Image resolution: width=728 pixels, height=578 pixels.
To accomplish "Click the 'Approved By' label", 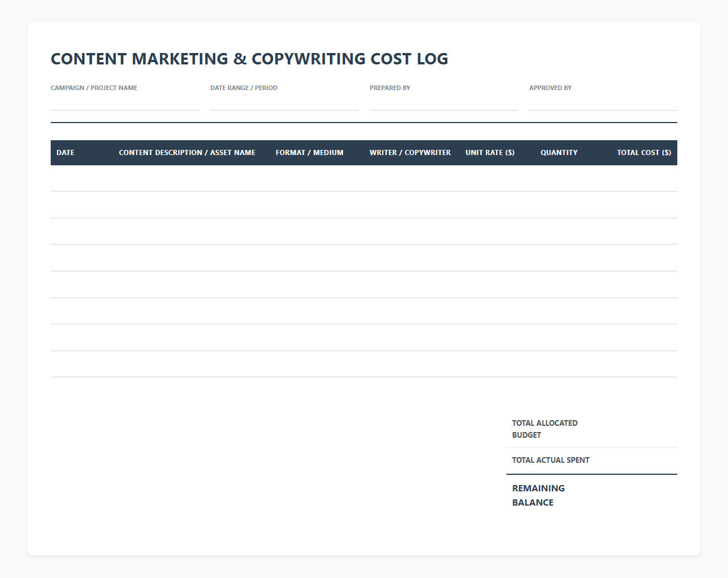I will 550,88.
